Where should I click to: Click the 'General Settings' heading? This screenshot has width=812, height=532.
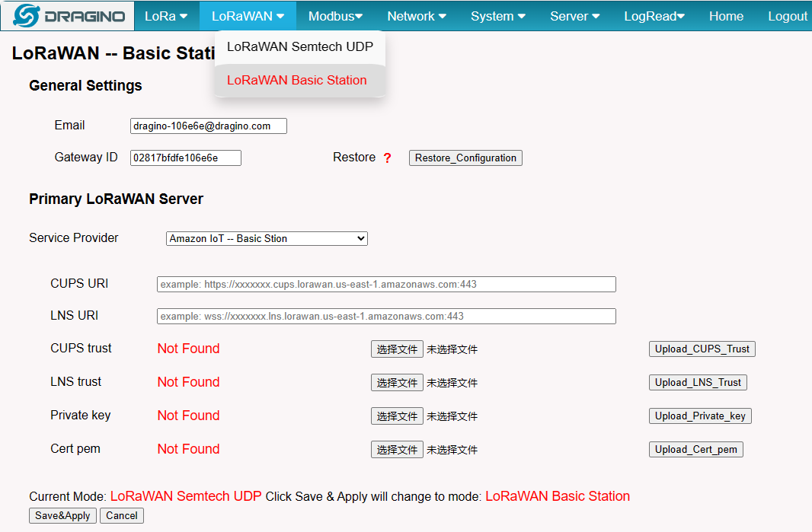(85, 85)
